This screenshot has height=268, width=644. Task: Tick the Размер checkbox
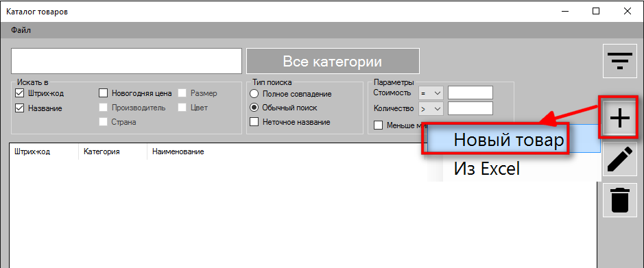[182, 93]
